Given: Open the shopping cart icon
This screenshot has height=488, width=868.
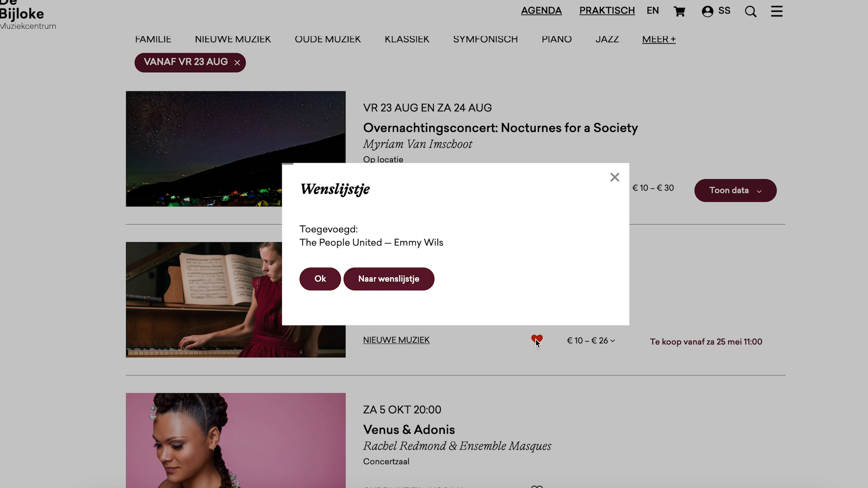Looking at the screenshot, I should (x=679, y=11).
